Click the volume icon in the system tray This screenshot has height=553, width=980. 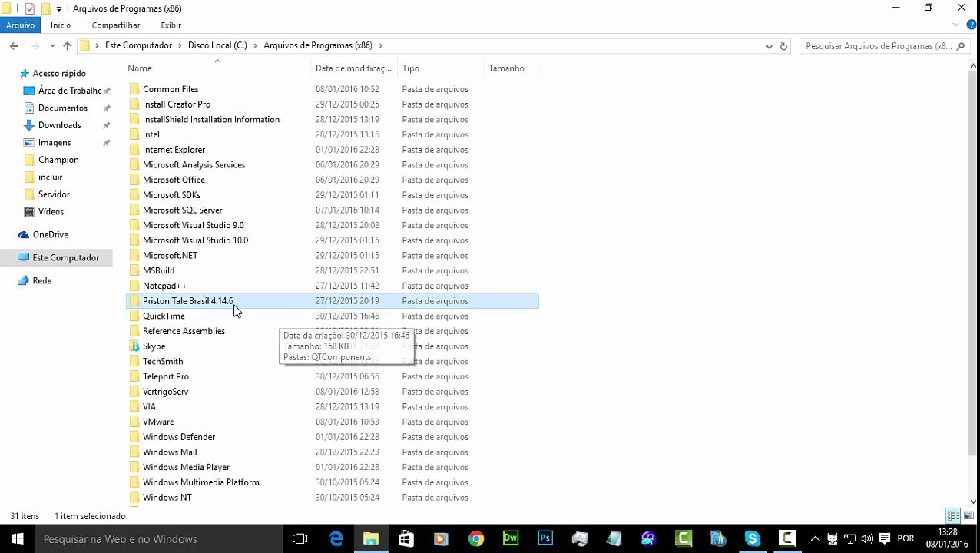point(867,539)
